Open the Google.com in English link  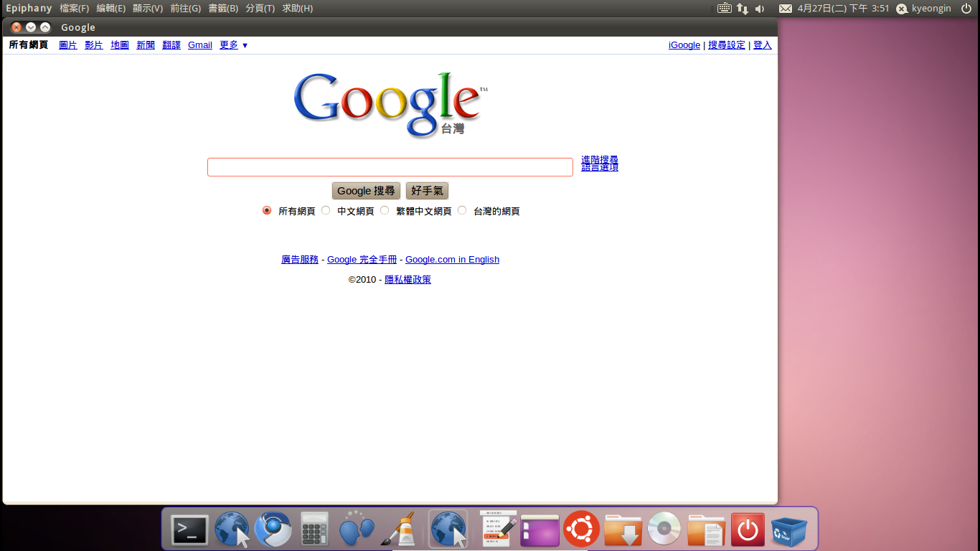(452, 260)
